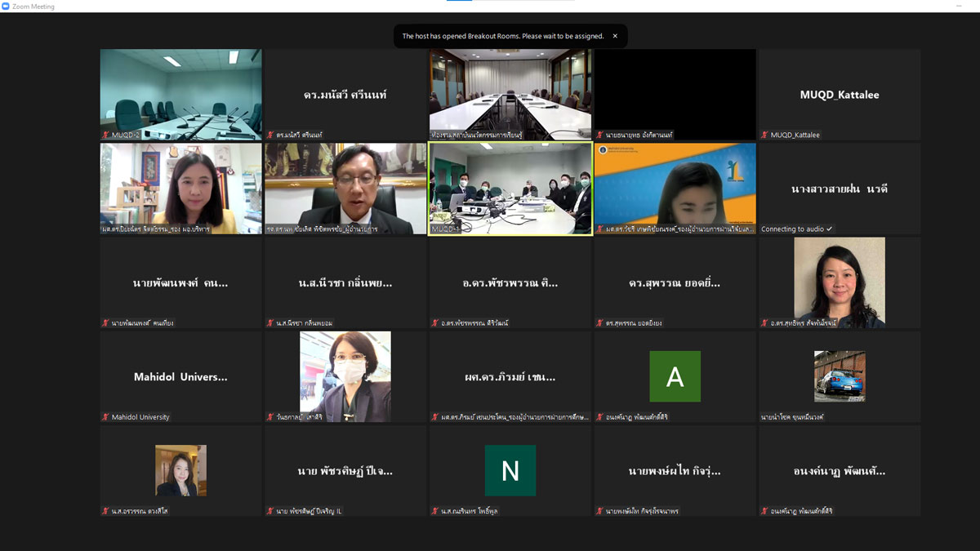Image resolution: width=980 pixels, height=551 pixels.
Task: Click muted mic icon on MUQD_Kattalee tile
Action: click(764, 135)
